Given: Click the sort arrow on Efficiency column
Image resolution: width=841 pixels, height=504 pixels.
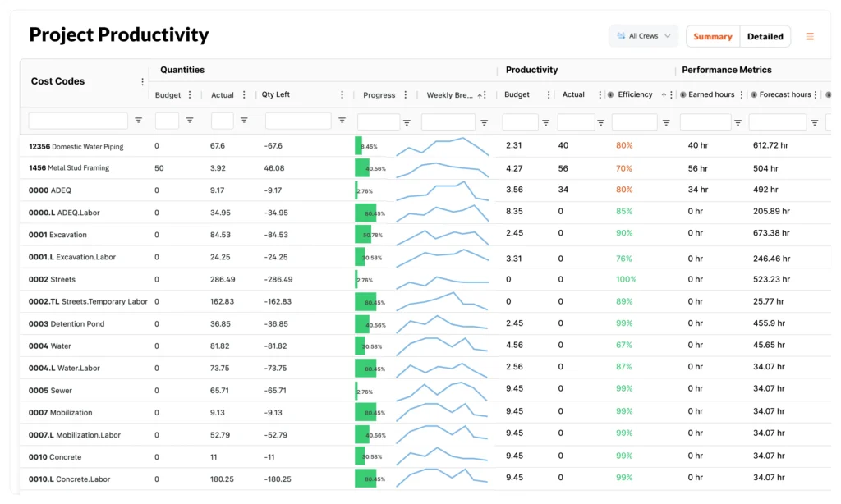Looking at the screenshot, I should 664,94.
